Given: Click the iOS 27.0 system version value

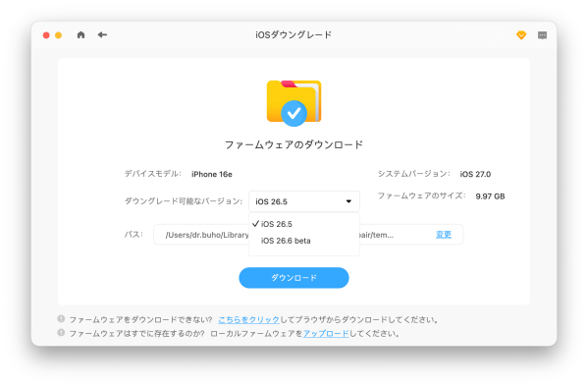Looking at the screenshot, I should point(475,174).
